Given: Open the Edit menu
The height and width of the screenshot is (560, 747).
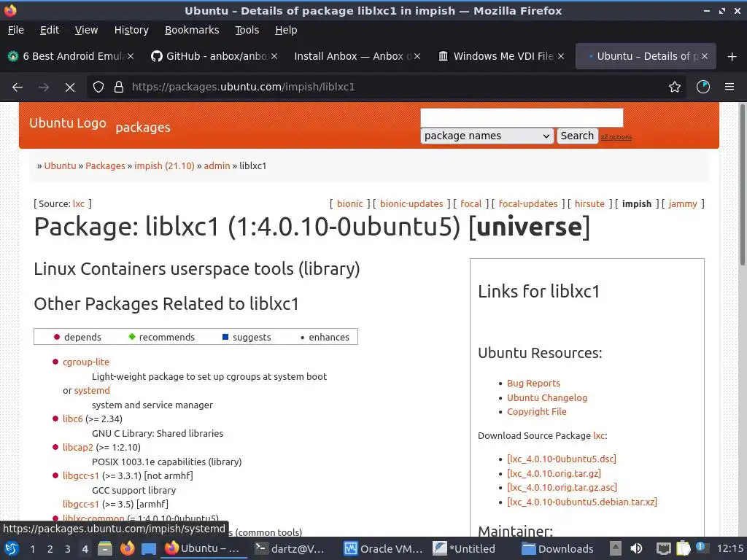Looking at the screenshot, I should pyautogui.click(x=50, y=30).
